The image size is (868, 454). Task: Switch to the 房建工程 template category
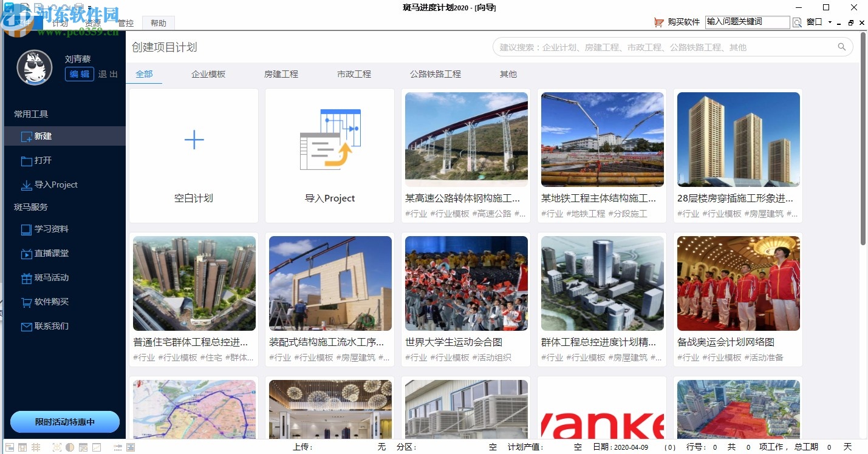click(x=281, y=73)
